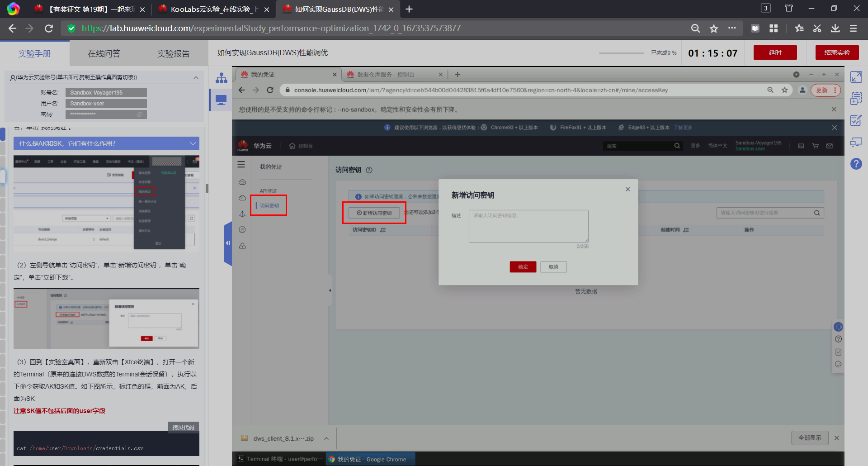Dismiss the --no-sandbox warning bar

(x=834, y=109)
